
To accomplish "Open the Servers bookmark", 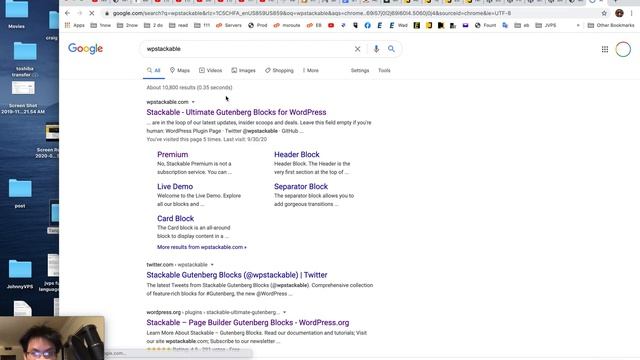I will point(229,25).
